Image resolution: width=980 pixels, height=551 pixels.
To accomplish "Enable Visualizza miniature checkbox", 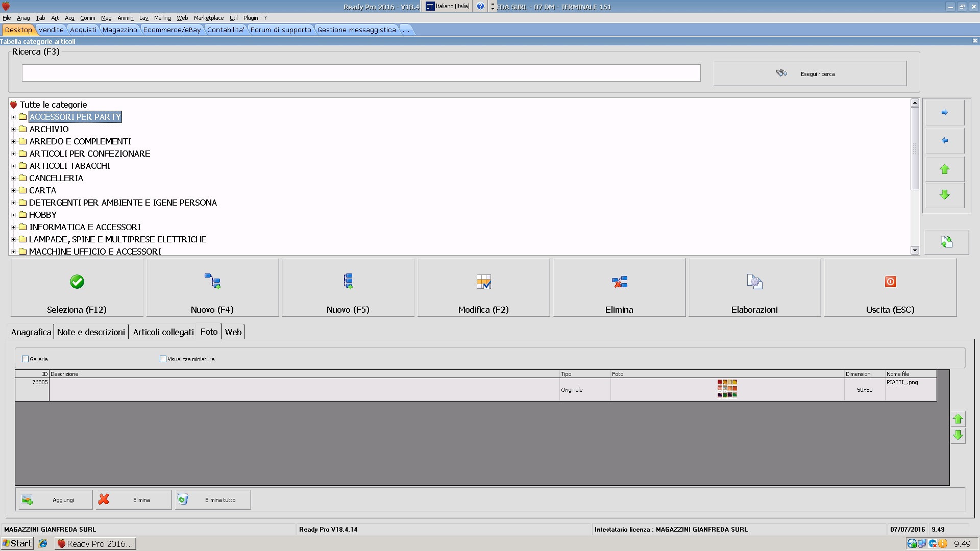I will tap(163, 359).
